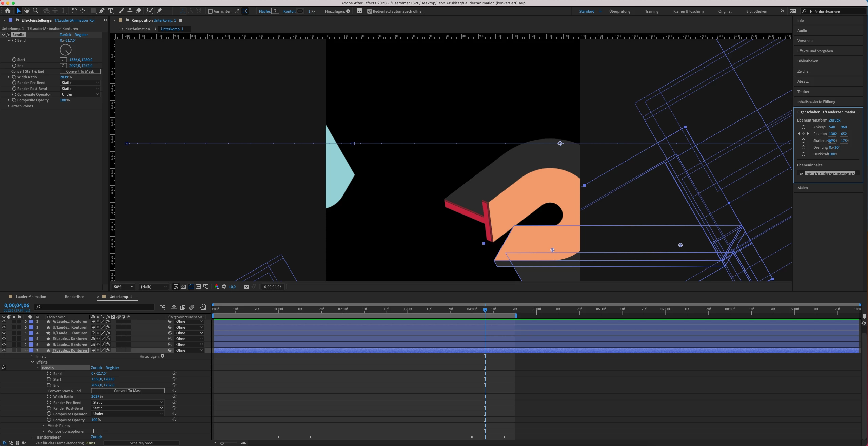Open the Kontur stroke color swatch
This screenshot has width=868, height=446.
pyautogui.click(x=300, y=11)
